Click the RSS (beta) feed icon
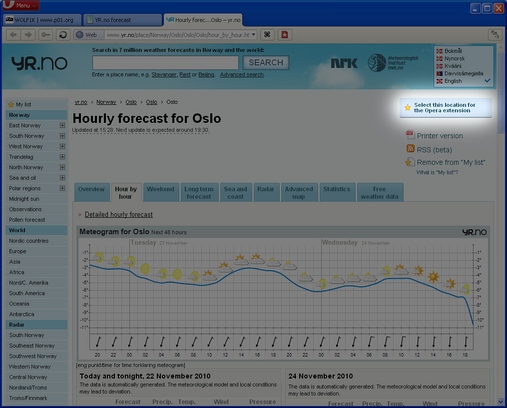This screenshot has width=507, height=408. pos(410,149)
